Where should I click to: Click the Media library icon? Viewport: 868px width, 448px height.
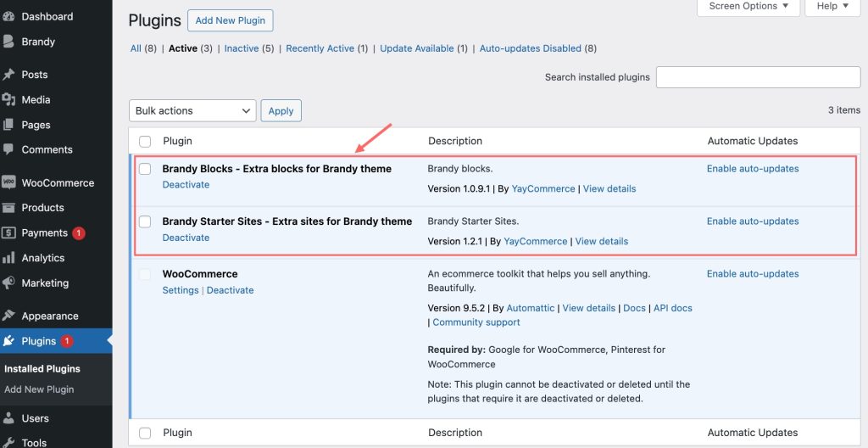[x=8, y=100]
